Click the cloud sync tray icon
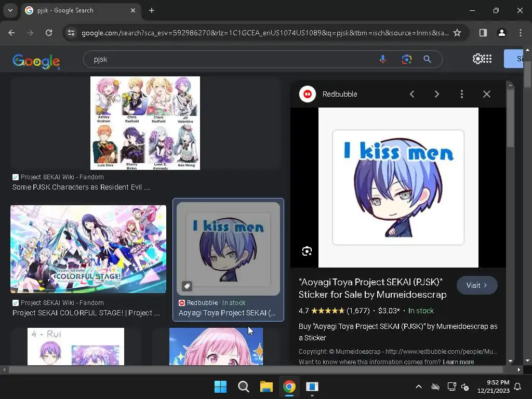This screenshot has height=399, width=532. tap(435, 387)
